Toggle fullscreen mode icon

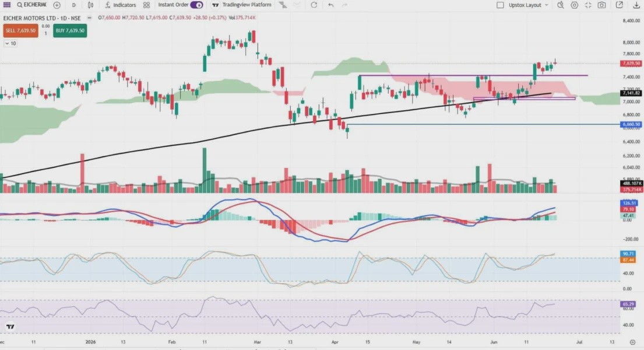point(588,5)
